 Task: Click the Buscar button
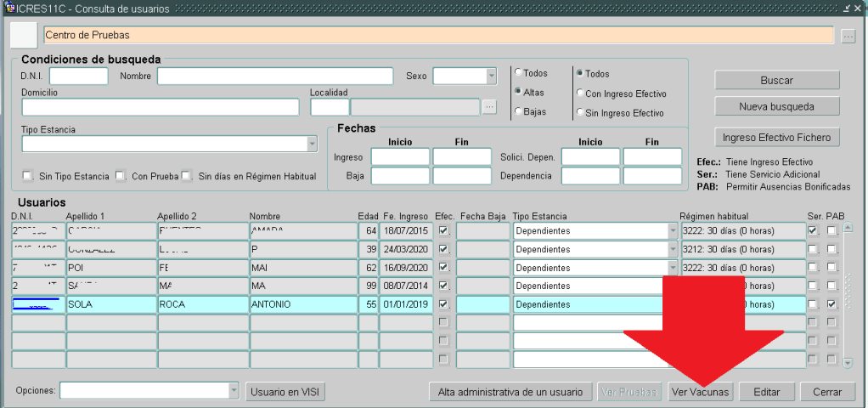pos(776,80)
